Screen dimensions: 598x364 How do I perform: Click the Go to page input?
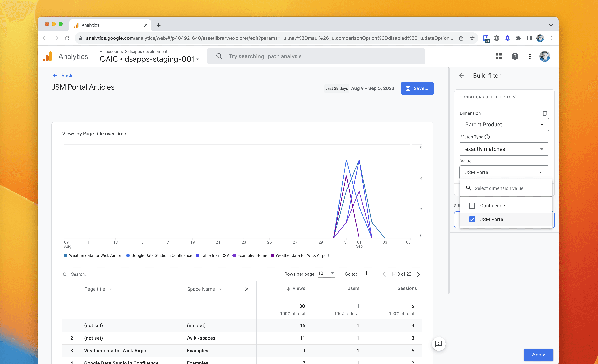click(x=366, y=273)
